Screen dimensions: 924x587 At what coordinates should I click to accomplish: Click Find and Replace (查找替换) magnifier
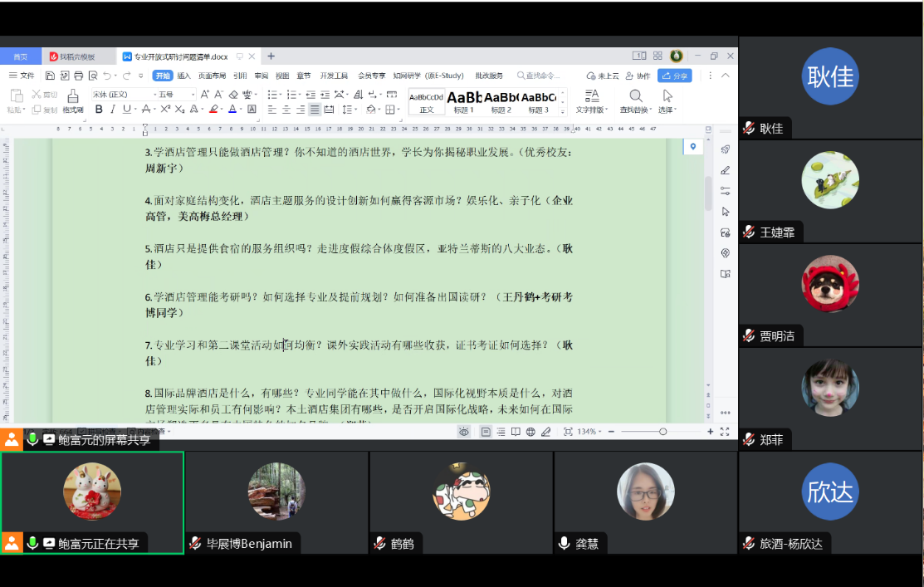(635, 96)
